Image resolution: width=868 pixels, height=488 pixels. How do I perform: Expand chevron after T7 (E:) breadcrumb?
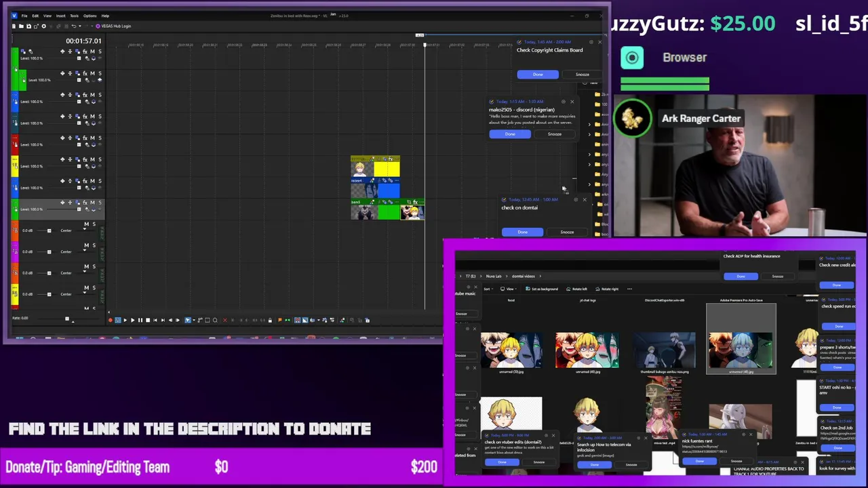point(481,277)
